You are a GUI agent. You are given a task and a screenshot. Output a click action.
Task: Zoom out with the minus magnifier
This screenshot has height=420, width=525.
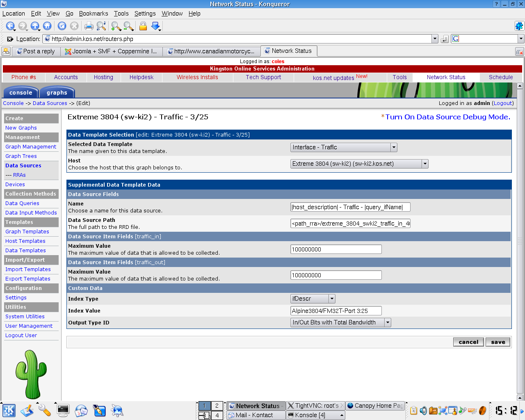tap(128, 26)
